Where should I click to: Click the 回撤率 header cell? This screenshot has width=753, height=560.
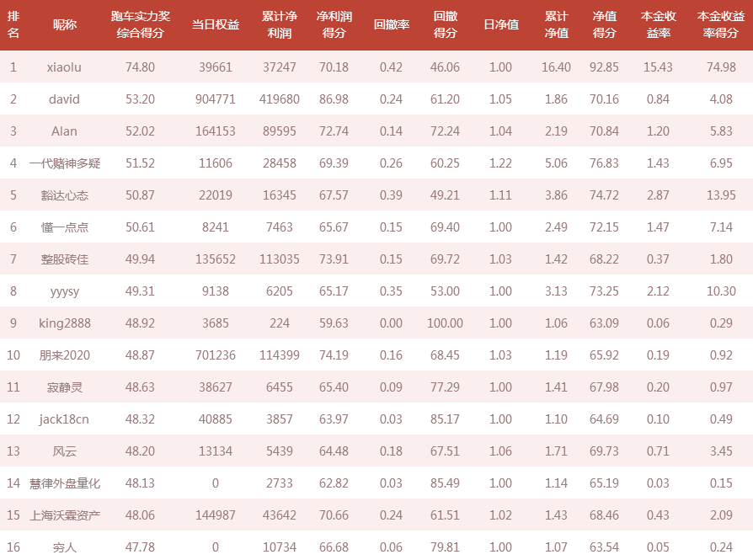(x=391, y=24)
